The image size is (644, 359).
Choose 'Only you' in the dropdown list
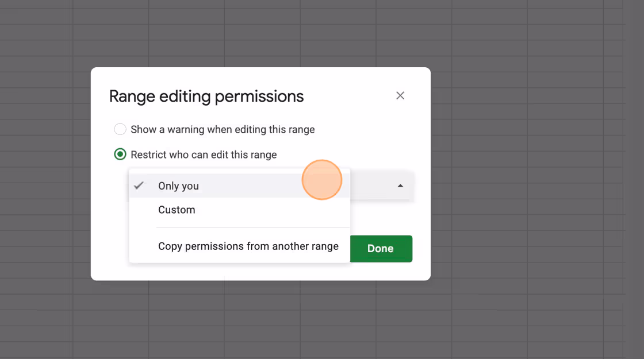[x=239, y=186]
